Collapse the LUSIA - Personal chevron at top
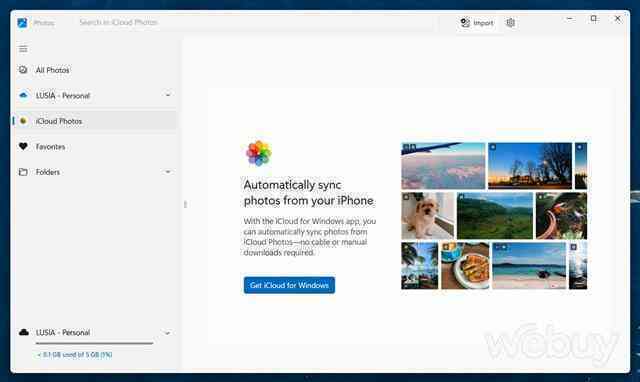 tap(168, 95)
